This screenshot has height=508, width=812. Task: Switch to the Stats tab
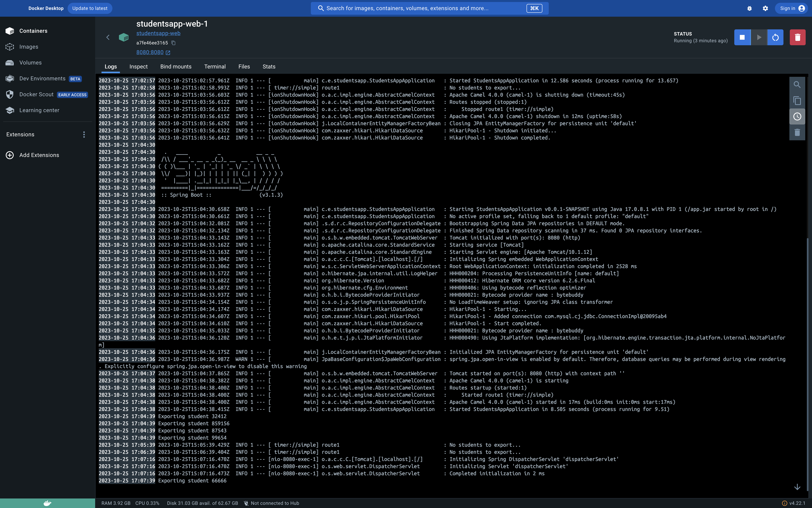pyautogui.click(x=269, y=66)
